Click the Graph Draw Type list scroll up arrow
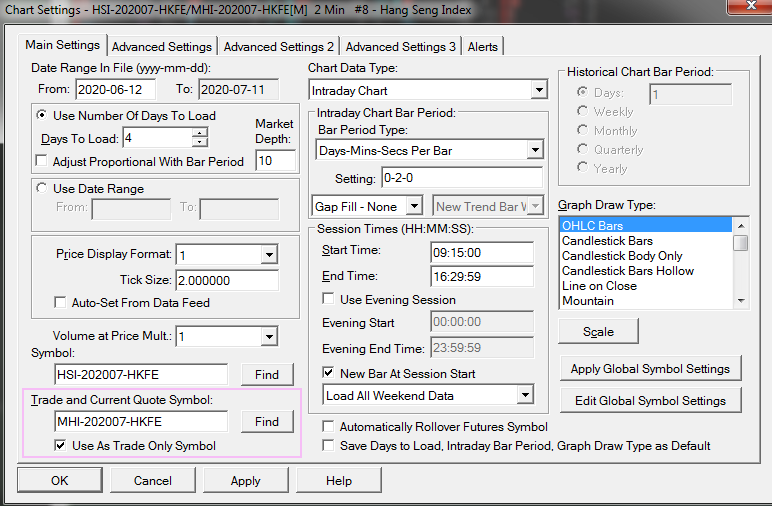The image size is (772, 506). pyautogui.click(x=740, y=225)
